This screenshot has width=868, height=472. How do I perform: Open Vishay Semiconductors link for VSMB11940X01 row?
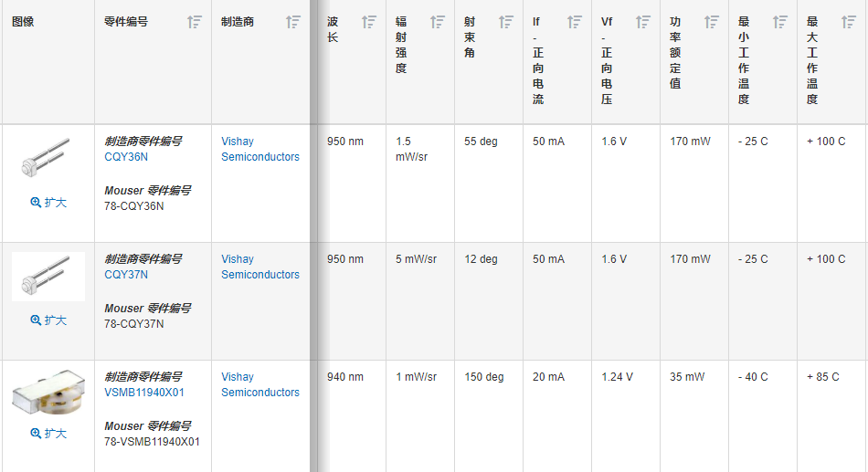[x=260, y=384]
